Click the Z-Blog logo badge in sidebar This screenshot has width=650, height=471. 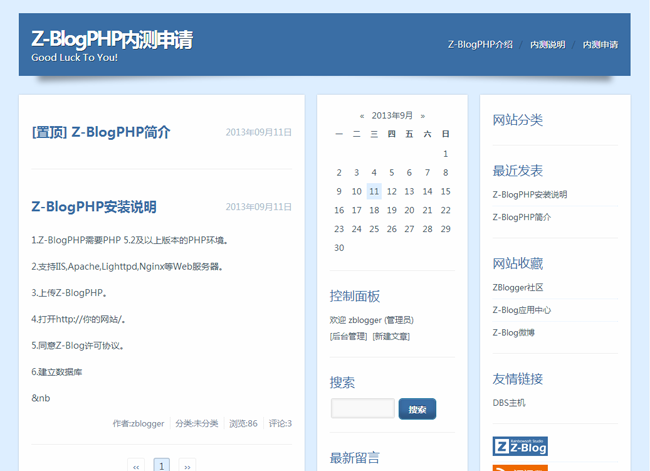520,446
